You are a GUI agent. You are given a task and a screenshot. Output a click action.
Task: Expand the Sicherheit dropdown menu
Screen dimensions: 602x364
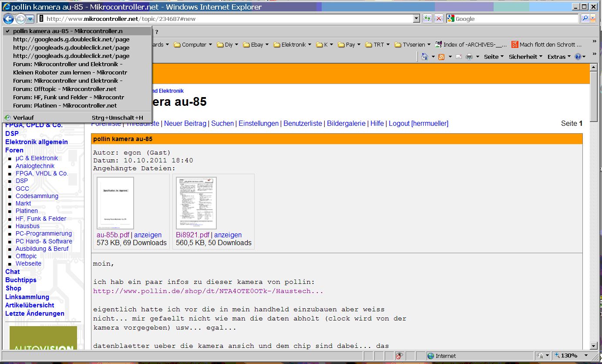click(x=525, y=57)
